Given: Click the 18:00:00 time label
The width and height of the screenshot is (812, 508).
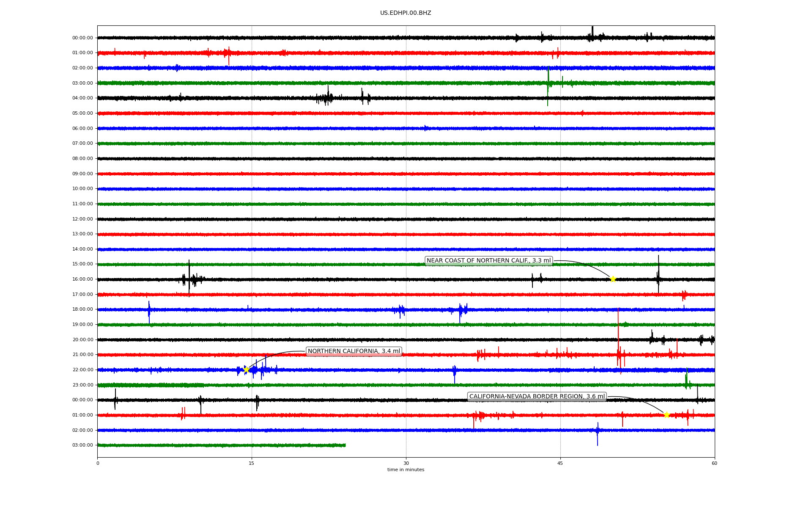Looking at the screenshot, I should point(82,309).
